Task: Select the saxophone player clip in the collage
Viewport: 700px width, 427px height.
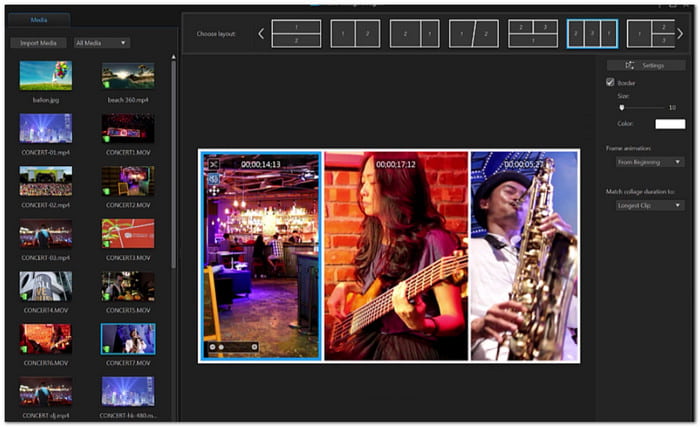Action: (524, 255)
